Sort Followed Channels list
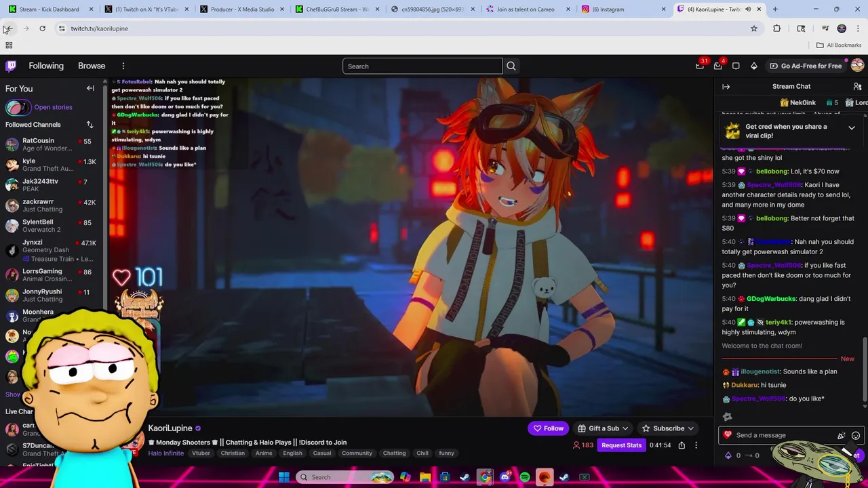 coord(90,125)
